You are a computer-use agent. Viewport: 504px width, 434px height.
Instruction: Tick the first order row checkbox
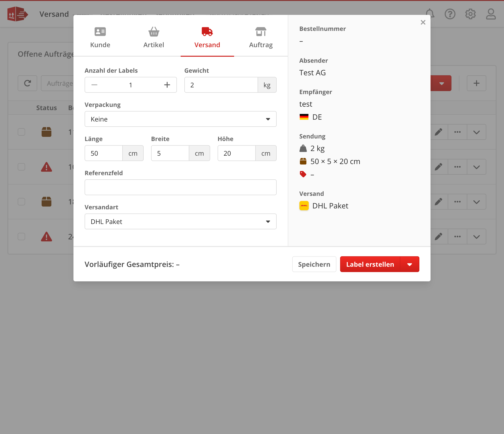[x=21, y=132]
